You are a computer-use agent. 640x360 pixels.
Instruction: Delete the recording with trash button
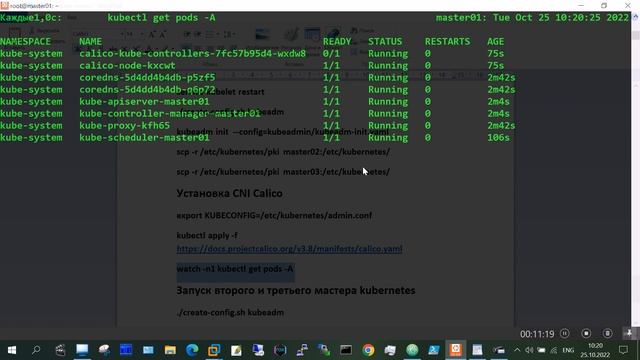click(608, 333)
